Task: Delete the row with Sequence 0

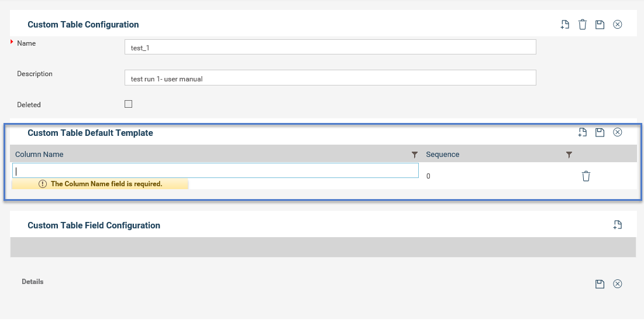Action: (x=586, y=176)
